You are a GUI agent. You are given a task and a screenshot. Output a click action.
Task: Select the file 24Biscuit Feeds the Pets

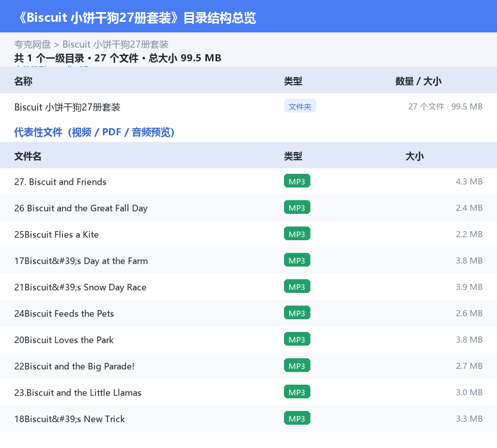tap(64, 313)
